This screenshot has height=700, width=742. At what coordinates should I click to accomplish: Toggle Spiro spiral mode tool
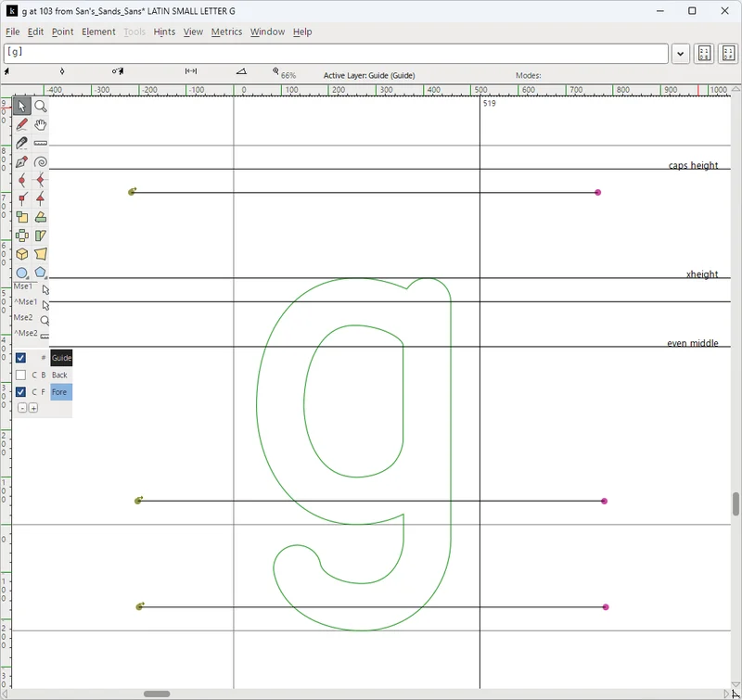tap(41, 161)
